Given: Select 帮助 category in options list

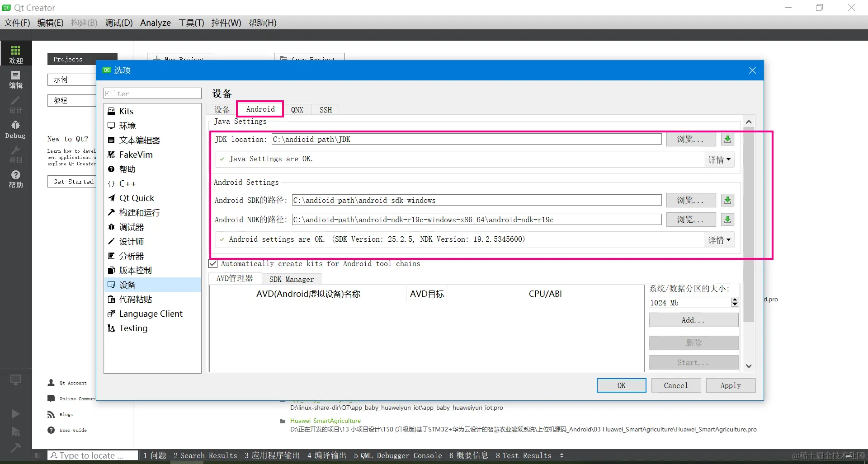Looking at the screenshot, I should tap(152, 169).
